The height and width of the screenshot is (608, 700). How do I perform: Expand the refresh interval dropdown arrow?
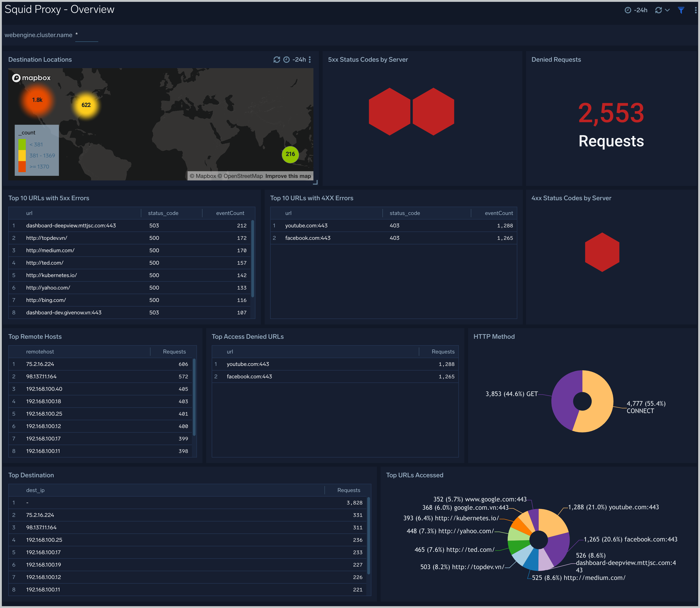[x=667, y=10]
